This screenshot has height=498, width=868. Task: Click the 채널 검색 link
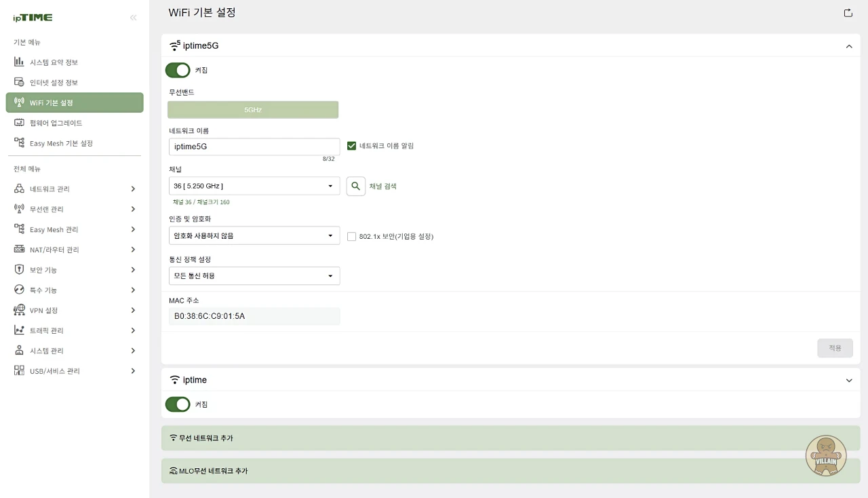tap(382, 186)
